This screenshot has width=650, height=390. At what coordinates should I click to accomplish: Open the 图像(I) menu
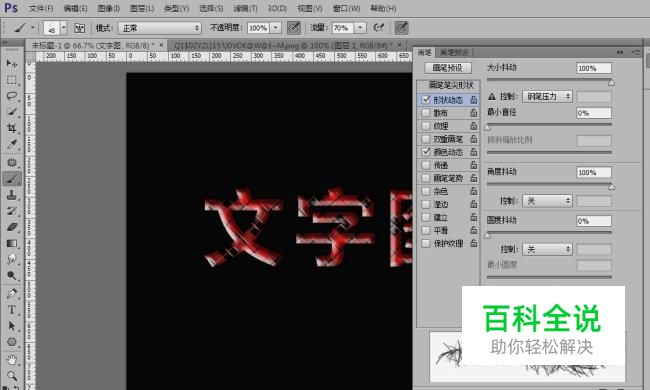click(109, 8)
